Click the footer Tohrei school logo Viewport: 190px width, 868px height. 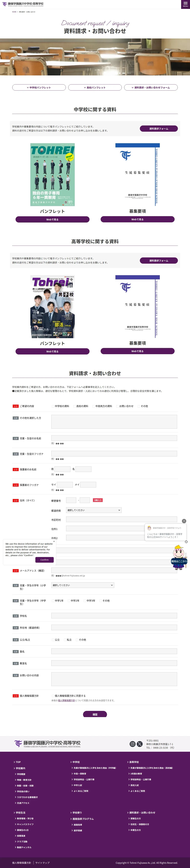tap(47, 744)
